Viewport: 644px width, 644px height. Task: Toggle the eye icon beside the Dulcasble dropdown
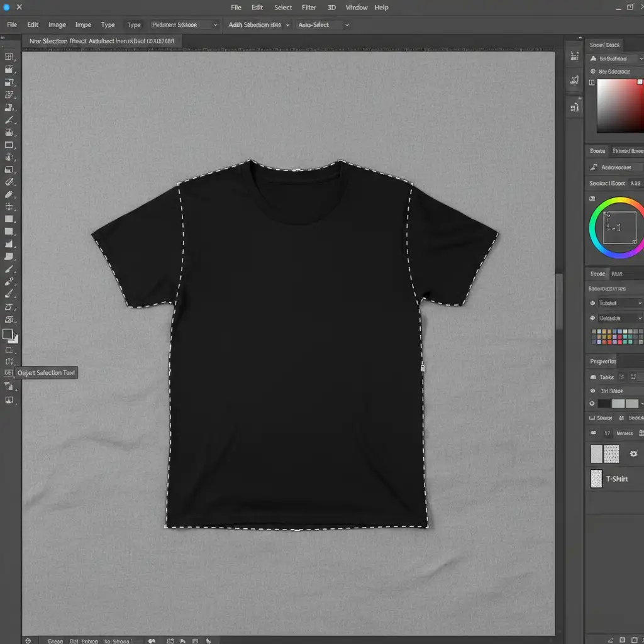coord(592,319)
